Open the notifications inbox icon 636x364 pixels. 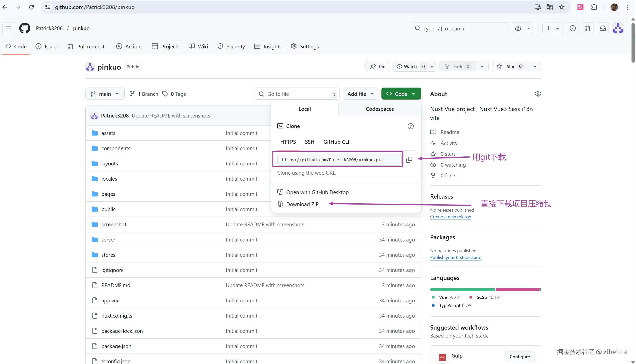tap(603, 28)
